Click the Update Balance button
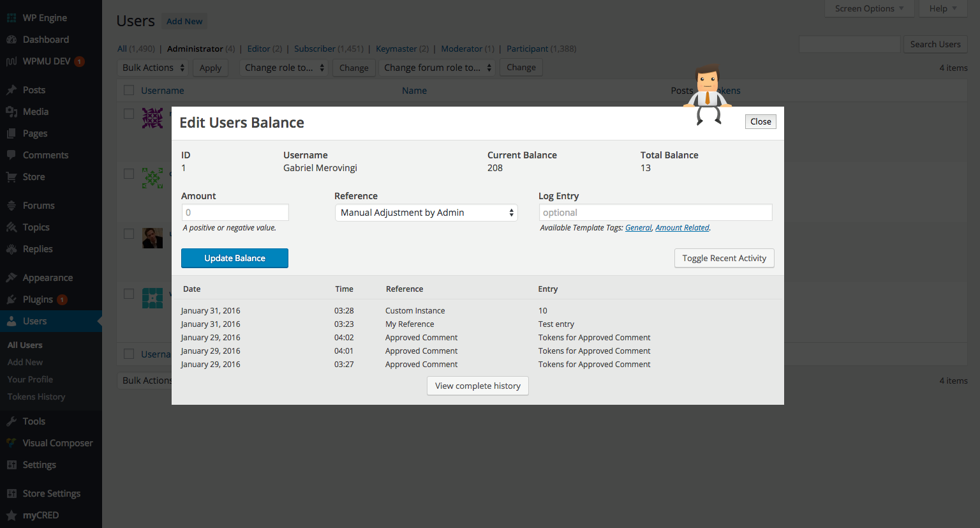This screenshot has width=980, height=528. pyautogui.click(x=234, y=258)
